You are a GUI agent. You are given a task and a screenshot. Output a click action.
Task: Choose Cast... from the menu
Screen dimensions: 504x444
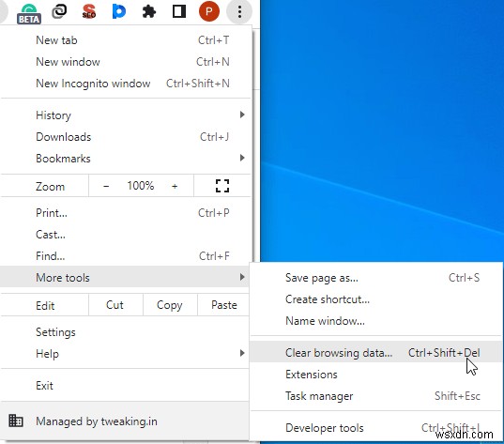(x=126, y=235)
